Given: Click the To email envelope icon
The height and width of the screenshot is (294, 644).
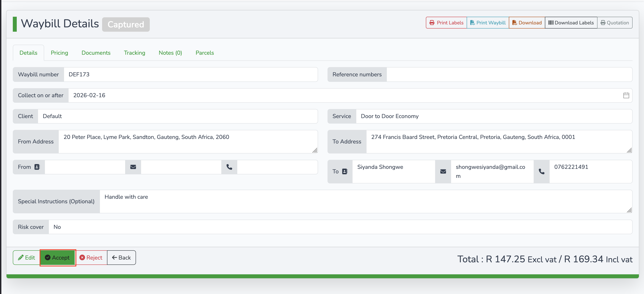Looking at the screenshot, I should coord(443,171).
